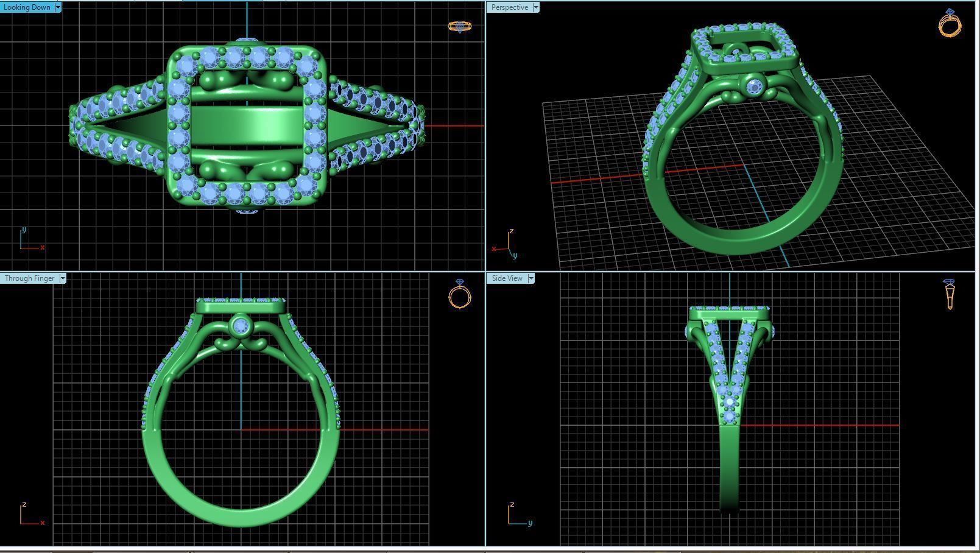Click the XY axis indicator in Looking Down view
Viewport: 980px width, 553px height.
(32, 239)
